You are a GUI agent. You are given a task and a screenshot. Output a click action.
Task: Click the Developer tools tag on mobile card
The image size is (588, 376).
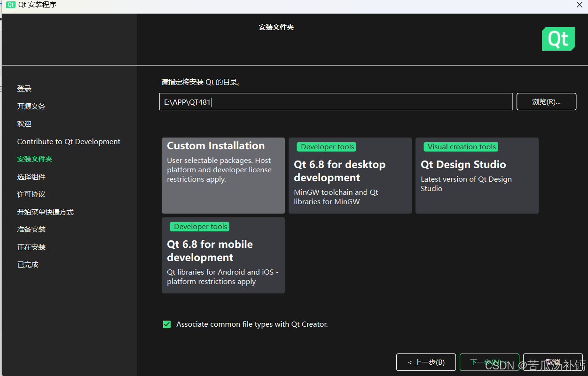pos(200,227)
